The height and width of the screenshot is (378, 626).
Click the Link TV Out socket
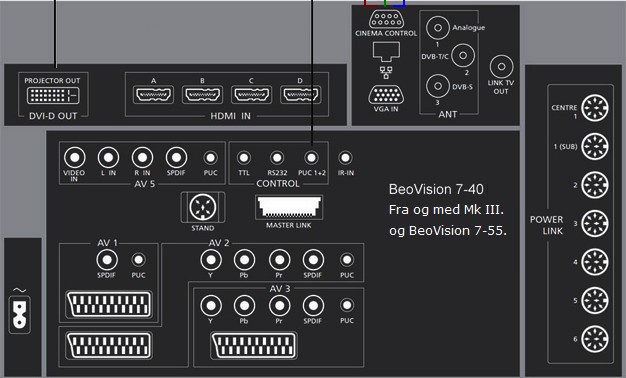click(x=501, y=67)
